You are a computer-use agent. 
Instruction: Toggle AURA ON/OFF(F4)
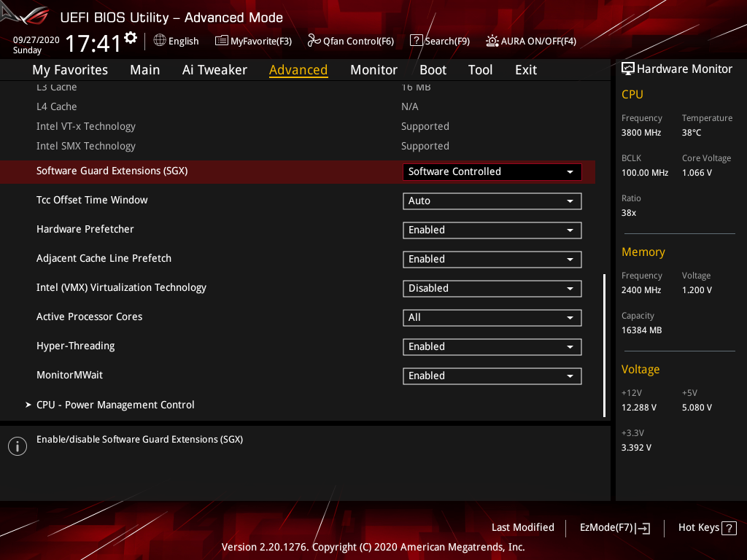531,41
